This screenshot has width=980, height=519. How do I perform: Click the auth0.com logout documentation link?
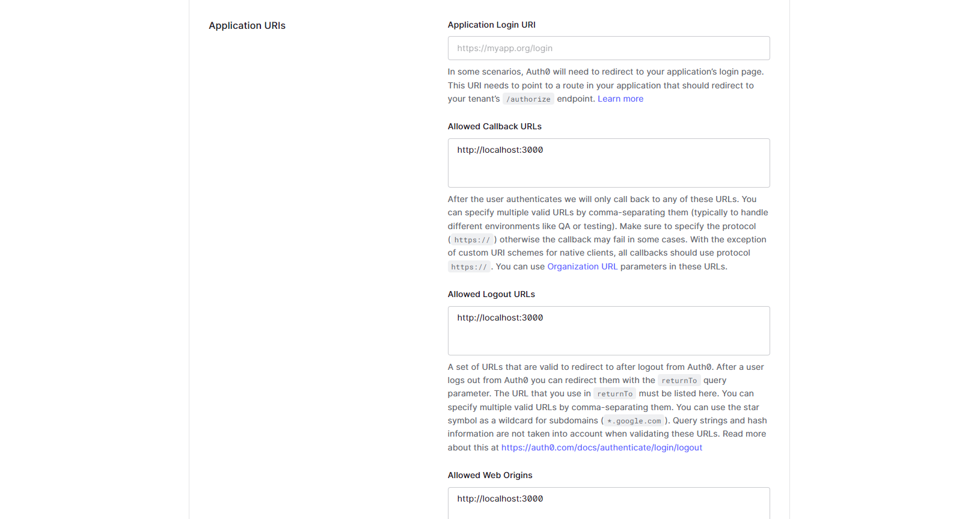[602, 447]
